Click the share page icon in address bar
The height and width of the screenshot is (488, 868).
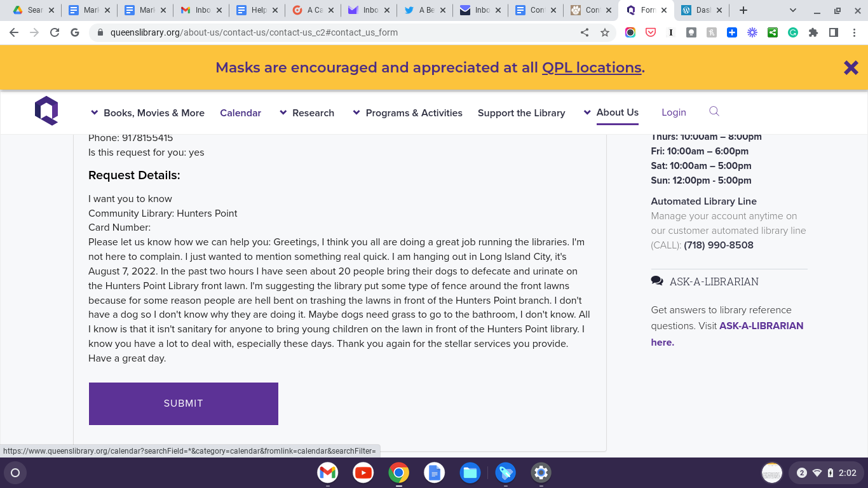tap(585, 32)
